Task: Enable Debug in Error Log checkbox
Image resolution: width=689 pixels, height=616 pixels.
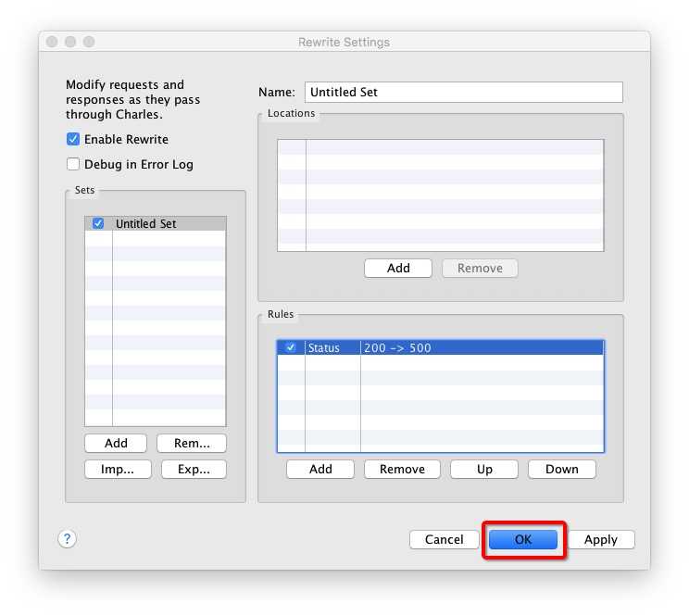Action: point(73,164)
